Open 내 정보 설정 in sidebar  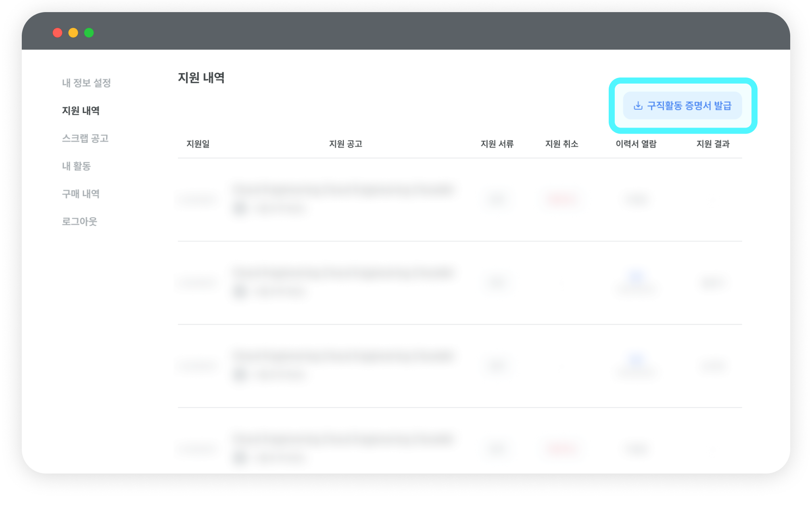(x=86, y=83)
